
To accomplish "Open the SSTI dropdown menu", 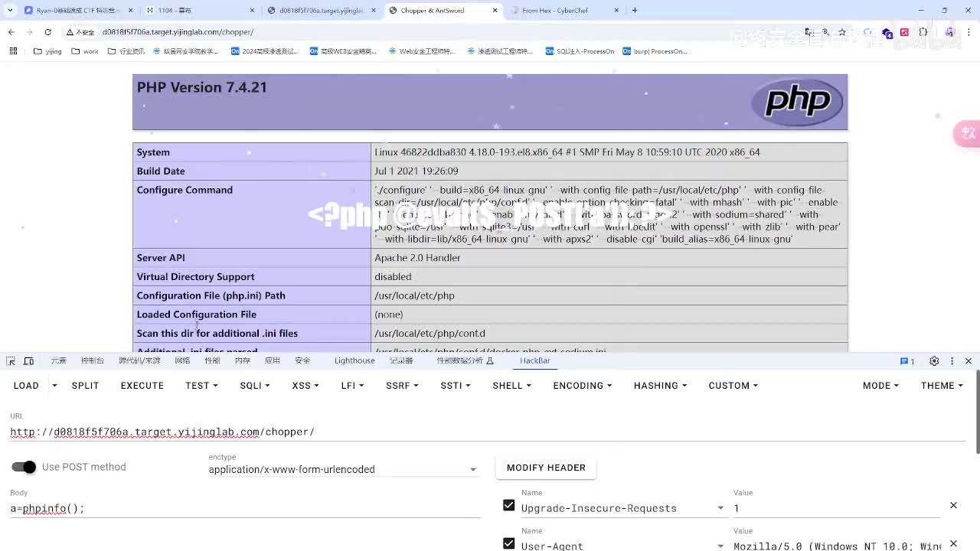I will coord(455,386).
